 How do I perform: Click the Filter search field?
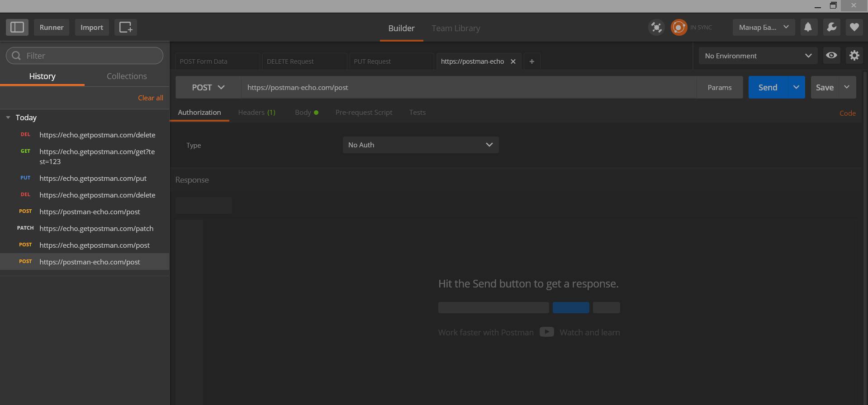click(x=85, y=56)
